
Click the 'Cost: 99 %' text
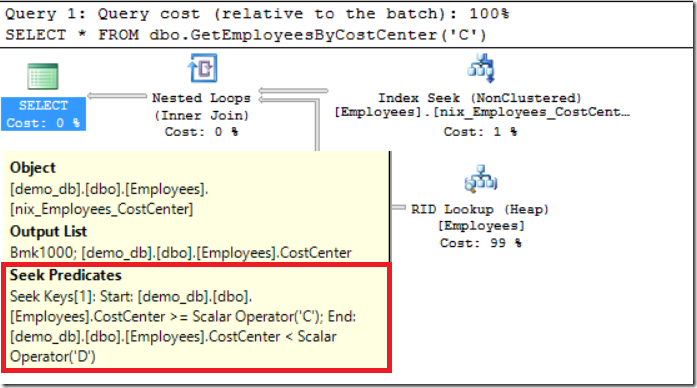coord(480,243)
